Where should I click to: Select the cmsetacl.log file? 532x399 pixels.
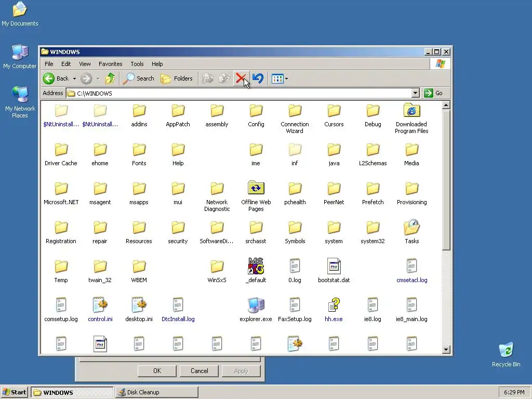click(411, 270)
